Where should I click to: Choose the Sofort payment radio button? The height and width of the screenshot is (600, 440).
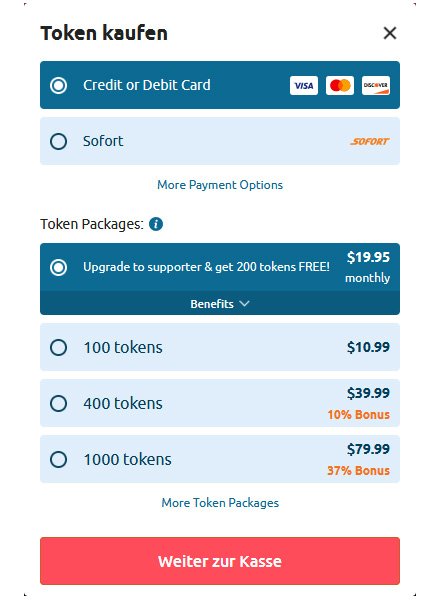(x=59, y=141)
